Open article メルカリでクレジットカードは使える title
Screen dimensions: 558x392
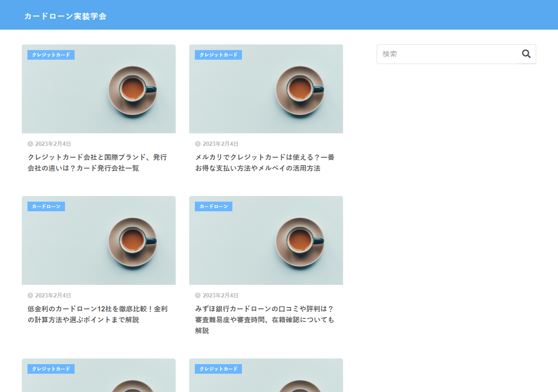265,162
